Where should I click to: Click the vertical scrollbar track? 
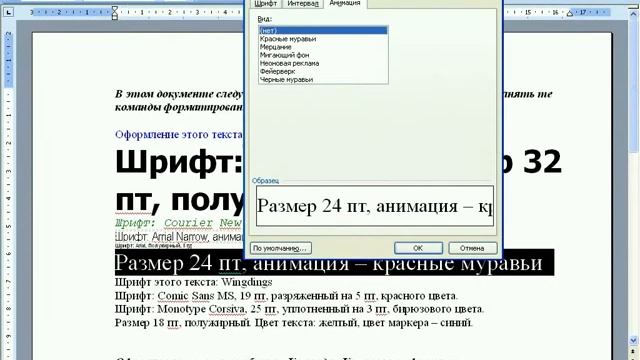[633, 245]
